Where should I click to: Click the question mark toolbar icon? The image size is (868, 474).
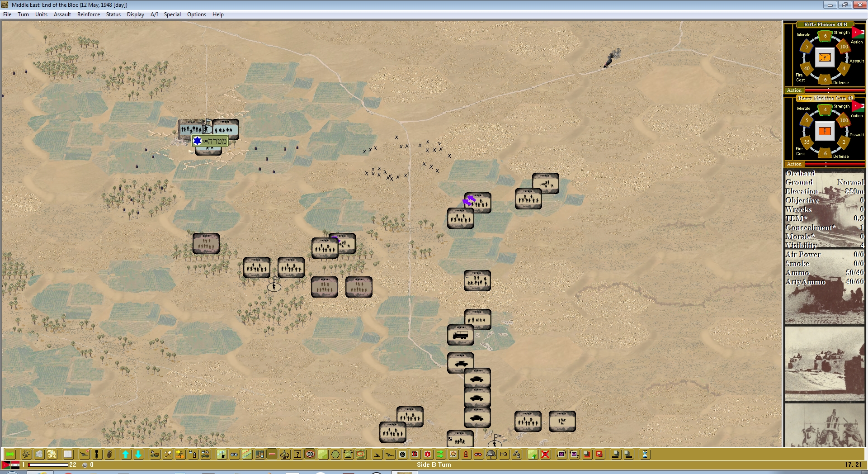coord(297,454)
